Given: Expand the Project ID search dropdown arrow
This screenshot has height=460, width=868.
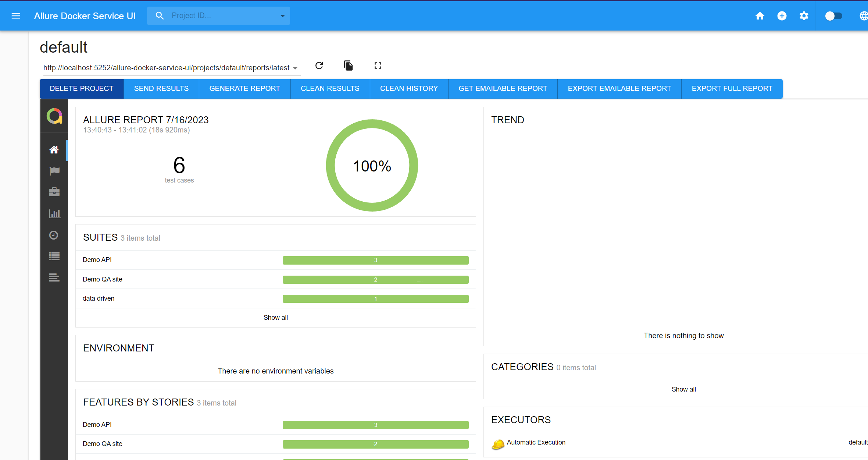Looking at the screenshot, I should coord(282,16).
